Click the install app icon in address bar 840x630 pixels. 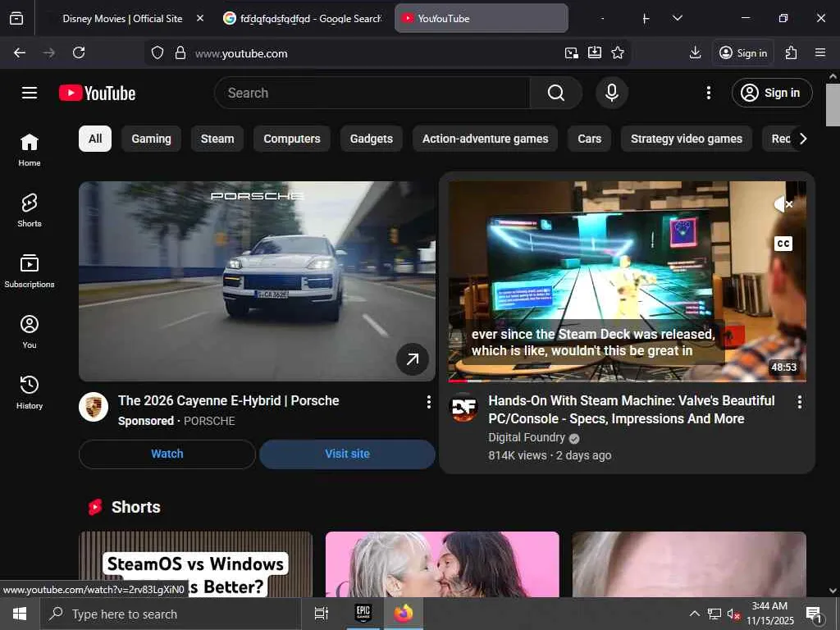click(x=595, y=52)
